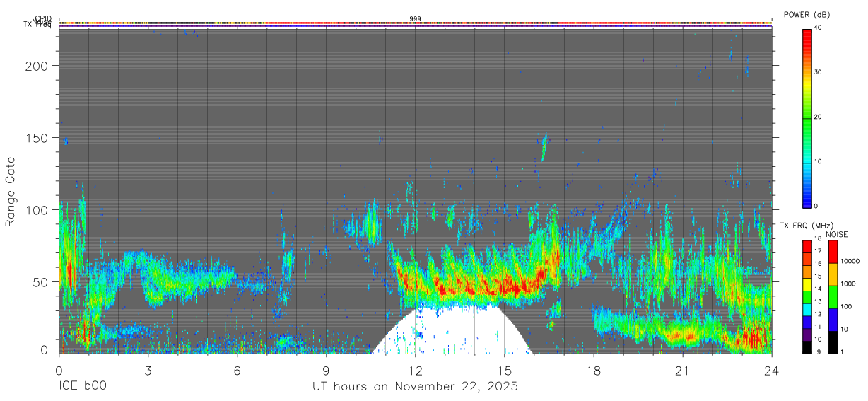Click the '9' hour label on x-axis
The height and width of the screenshot is (401, 868).
[326, 371]
